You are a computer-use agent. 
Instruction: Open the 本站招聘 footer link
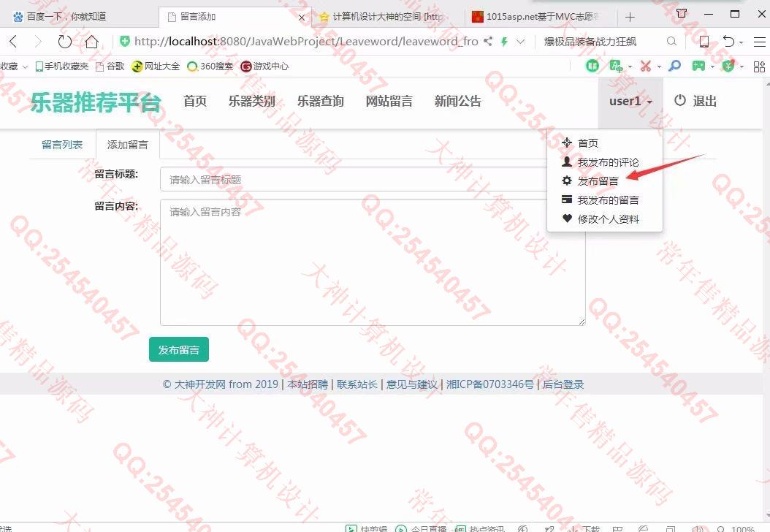pos(308,384)
